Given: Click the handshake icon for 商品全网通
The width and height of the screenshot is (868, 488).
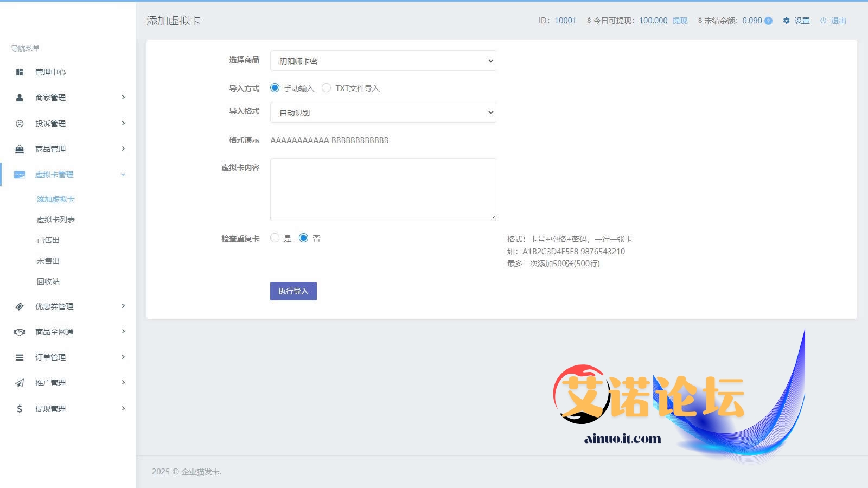Looking at the screenshot, I should (x=20, y=332).
